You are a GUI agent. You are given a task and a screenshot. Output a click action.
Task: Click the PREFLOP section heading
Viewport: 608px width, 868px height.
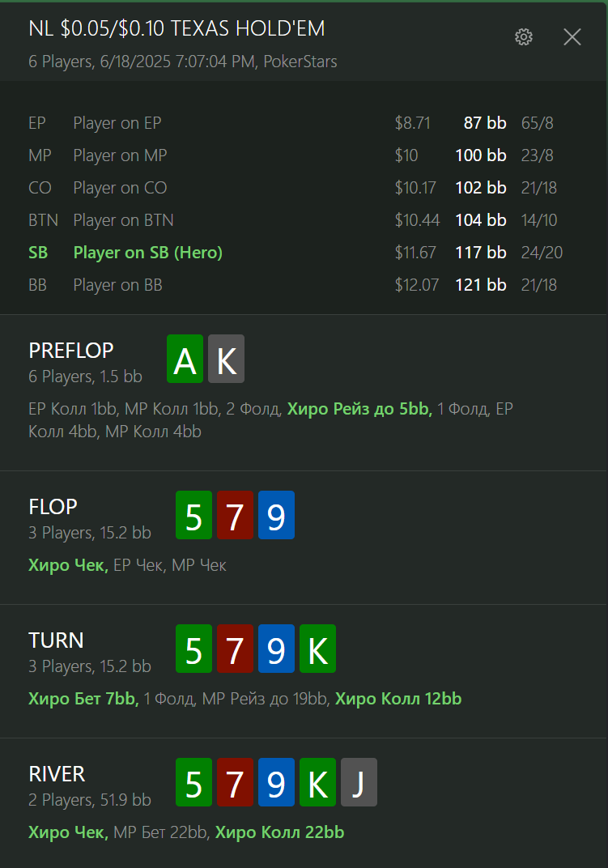point(71,351)
